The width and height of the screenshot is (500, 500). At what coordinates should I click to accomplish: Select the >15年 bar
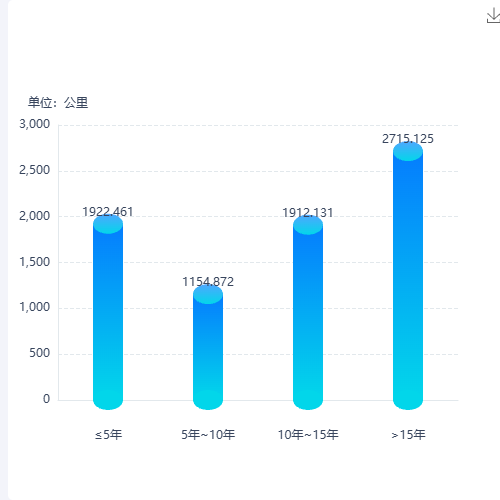[x=408, y=276]
